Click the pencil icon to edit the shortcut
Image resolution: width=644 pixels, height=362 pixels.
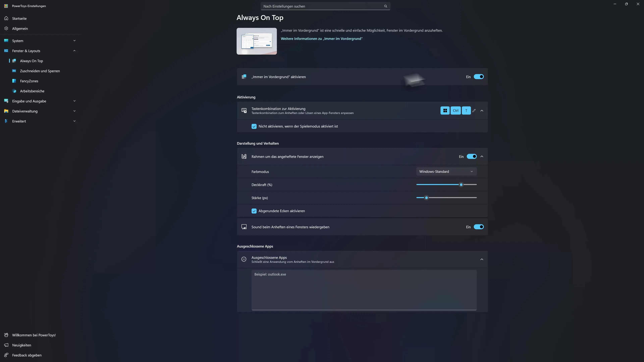pyautogui.click(x=474, y=110)
